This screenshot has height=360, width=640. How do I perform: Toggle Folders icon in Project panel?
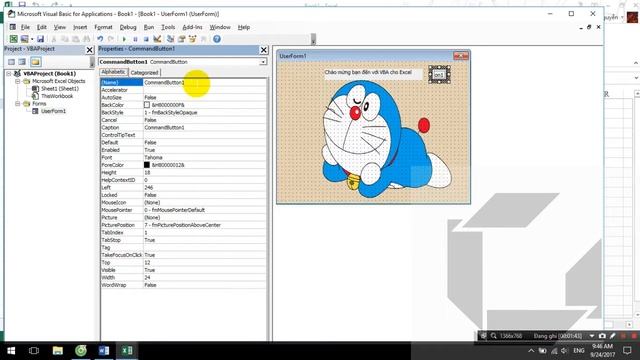[36, 62]
